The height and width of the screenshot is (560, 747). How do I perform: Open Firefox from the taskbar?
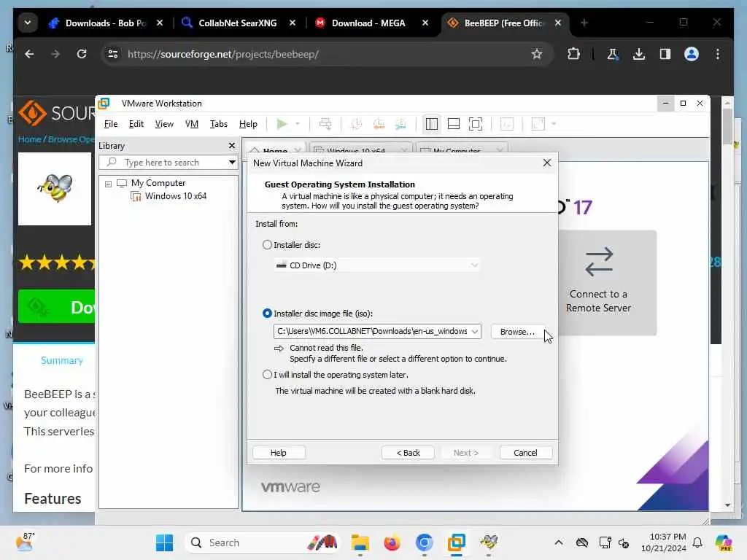[x=392, y=542]
